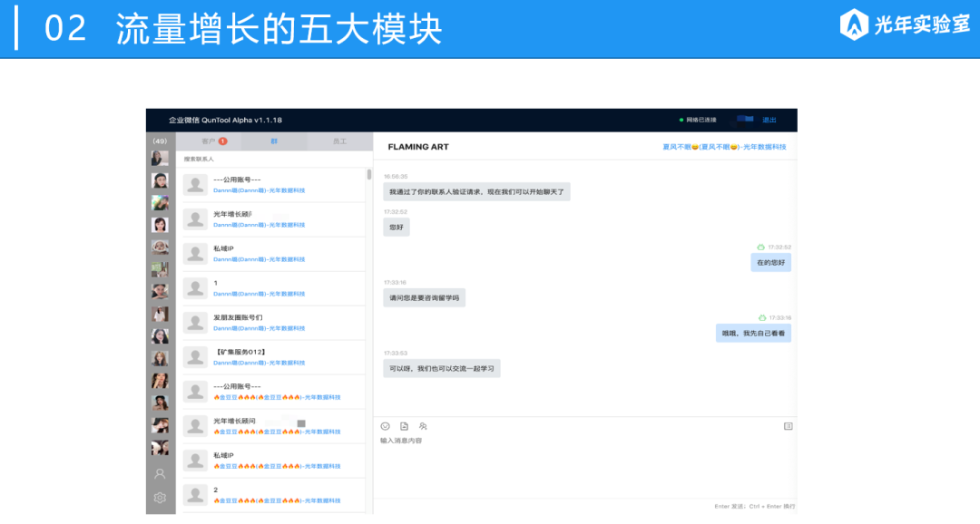
Task: Switch to the 群 tab
Action: coord(274,141)
